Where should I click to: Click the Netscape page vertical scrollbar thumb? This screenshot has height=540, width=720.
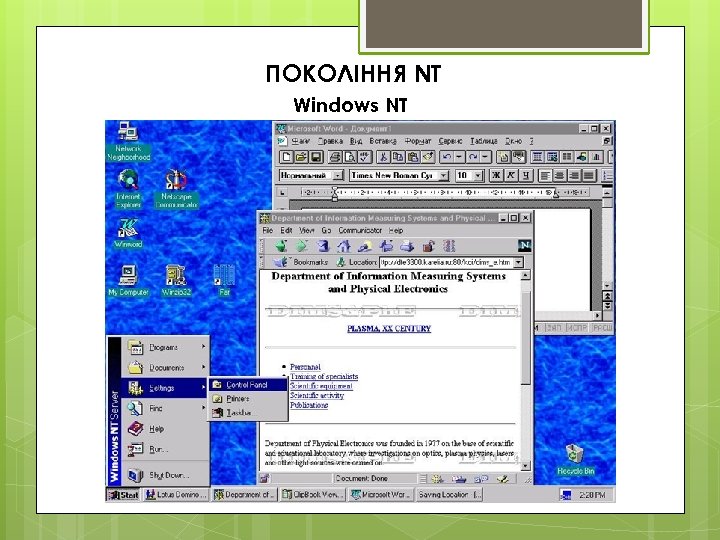pos(526,338)
